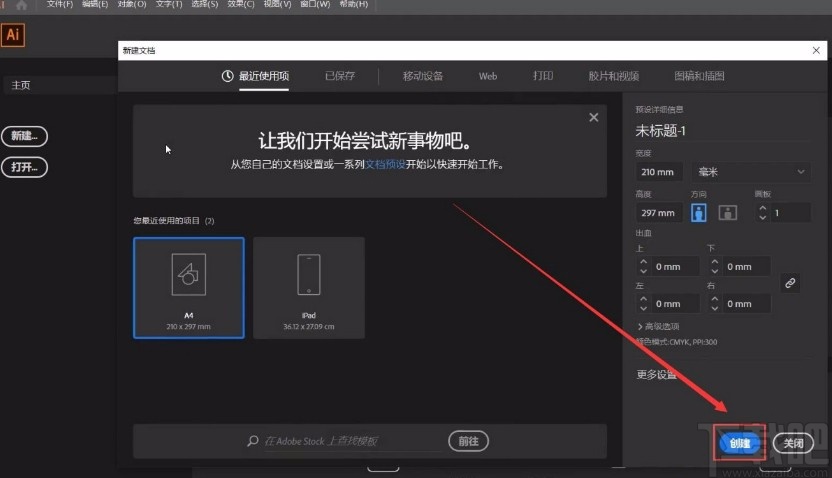This screenshot has height=478, width=832.
Task: Adjust the left bleed 左 stepper
Action: (x=643, y=303)
